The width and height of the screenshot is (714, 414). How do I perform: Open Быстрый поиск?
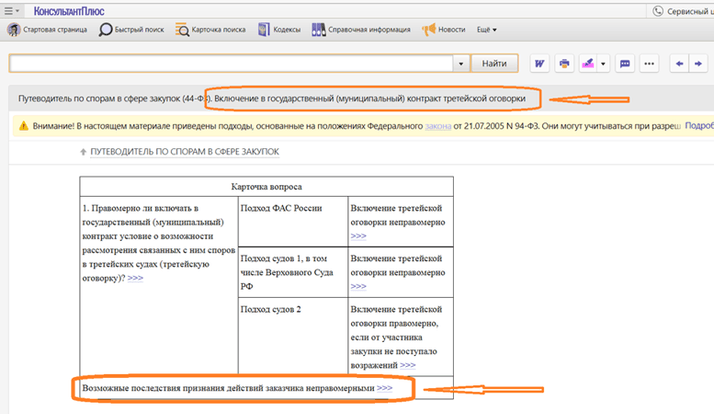(x=131, y=30)
